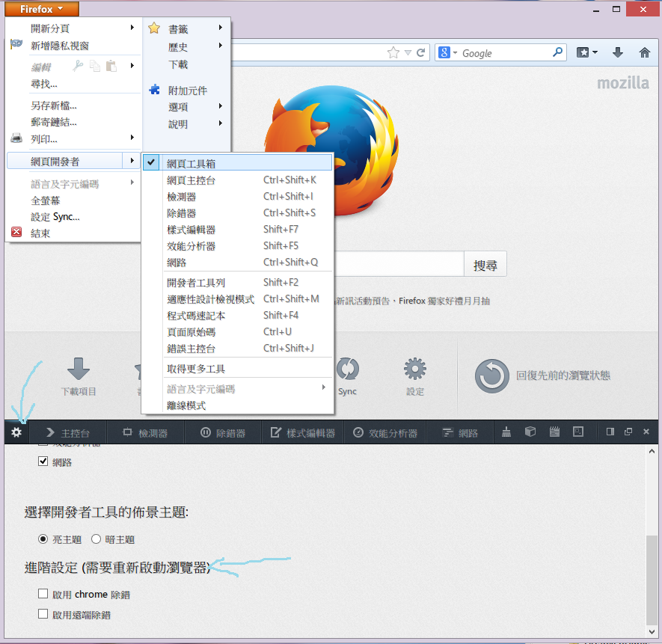662x644 pixels.
Task: Enable the 啟用 chrome 除錯 checkbox
Action: coord(43,595)
